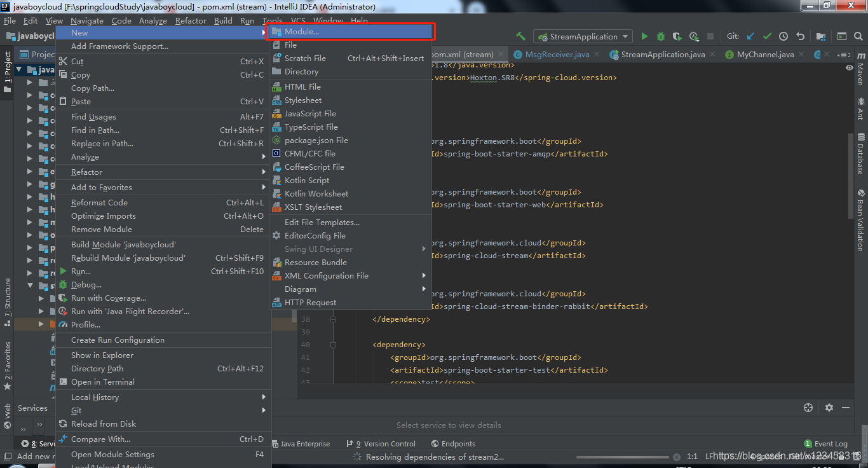Click the 8: Services tool window button

(38, 444)
